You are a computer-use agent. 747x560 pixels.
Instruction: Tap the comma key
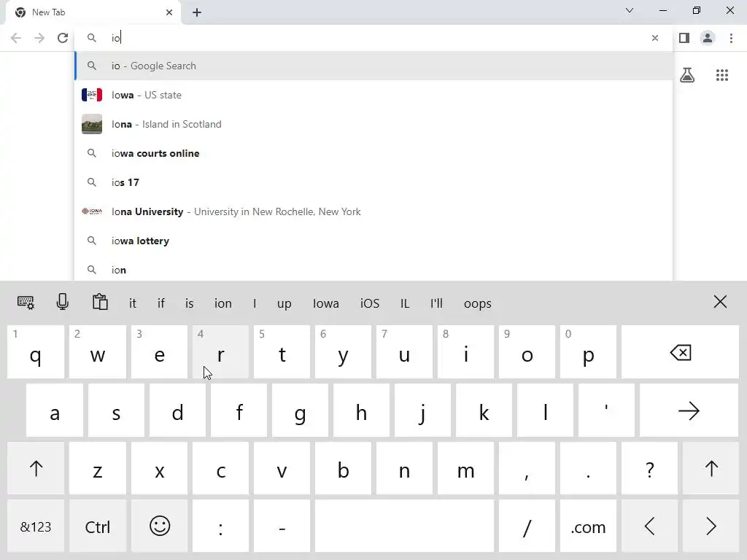pos(527,469)
